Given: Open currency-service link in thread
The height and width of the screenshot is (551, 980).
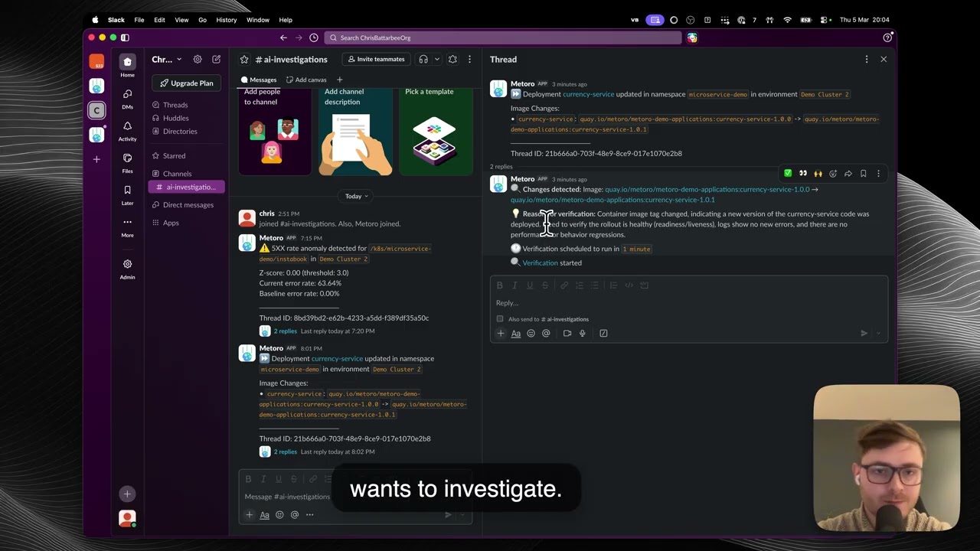Looking at the screenshot, I should [588, 94].
